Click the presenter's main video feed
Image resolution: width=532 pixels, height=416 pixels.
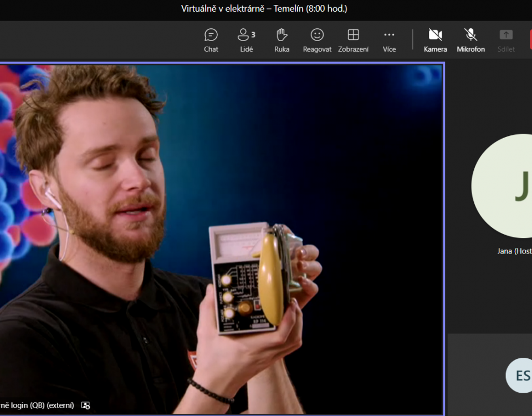pyautogui.click(x=221, y=239)
